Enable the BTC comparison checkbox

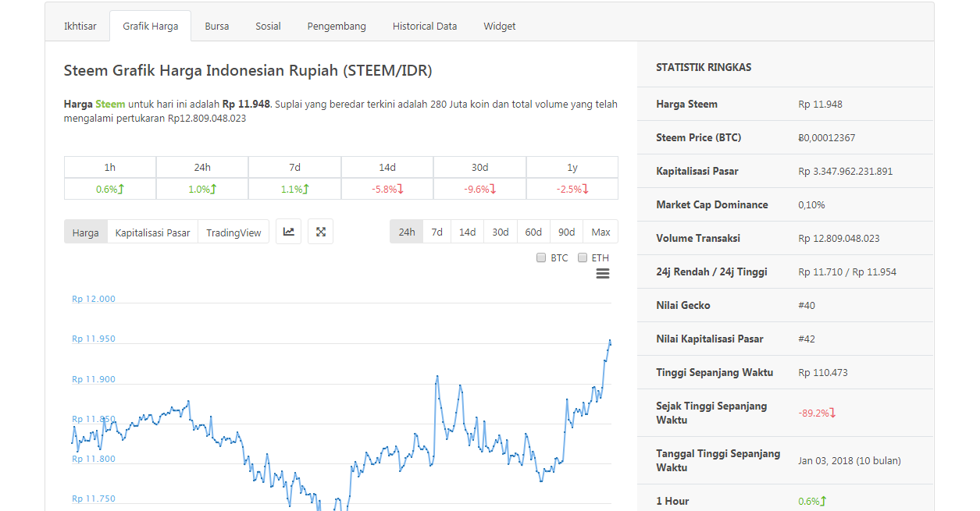tap(541, 257)
